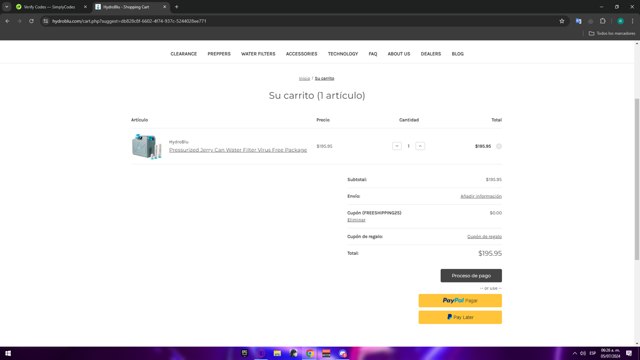
Task: Open the BLOG page
Action: tap(458, 54)
